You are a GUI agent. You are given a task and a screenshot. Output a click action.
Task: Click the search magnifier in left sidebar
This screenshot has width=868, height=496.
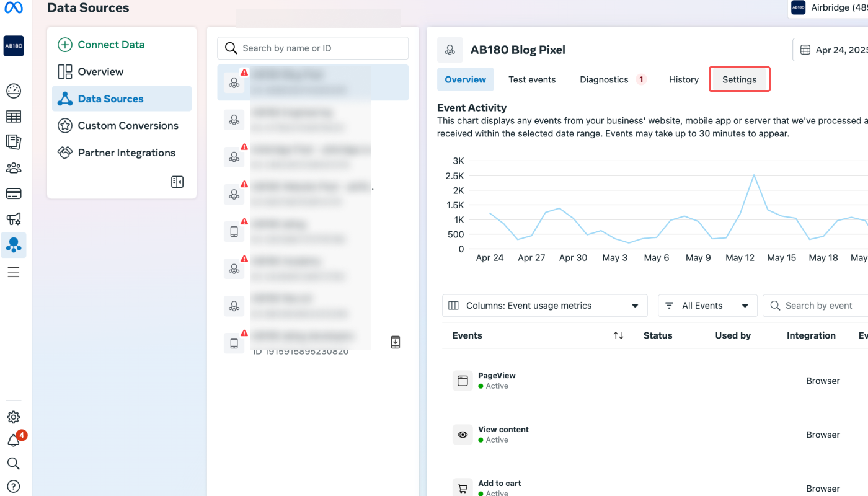click(14, 464)
